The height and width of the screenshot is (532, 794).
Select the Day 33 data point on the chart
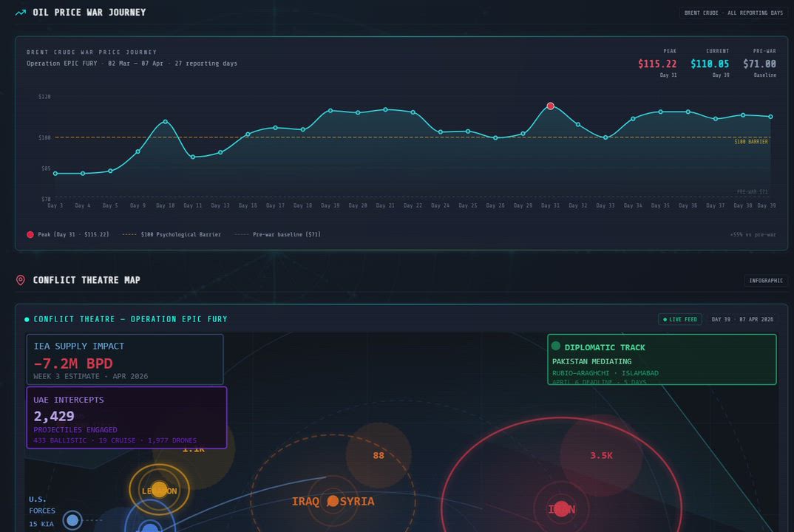pos(605,137)
